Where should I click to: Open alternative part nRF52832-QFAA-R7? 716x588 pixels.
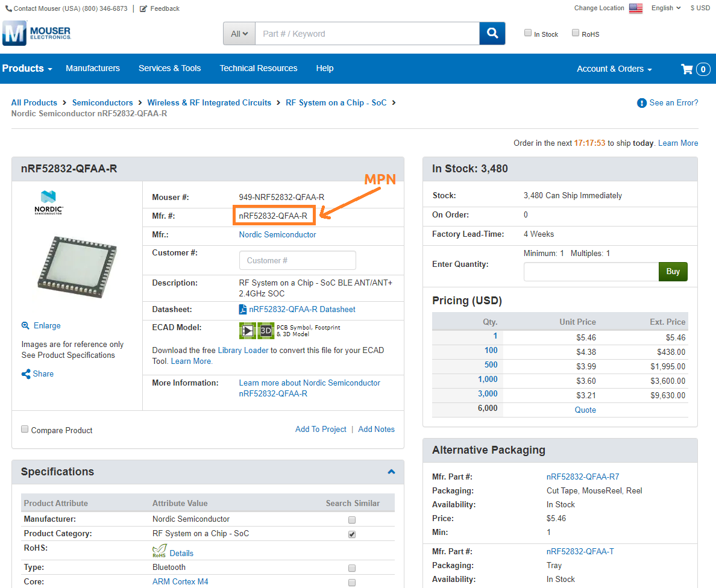(x=583, y=477)
